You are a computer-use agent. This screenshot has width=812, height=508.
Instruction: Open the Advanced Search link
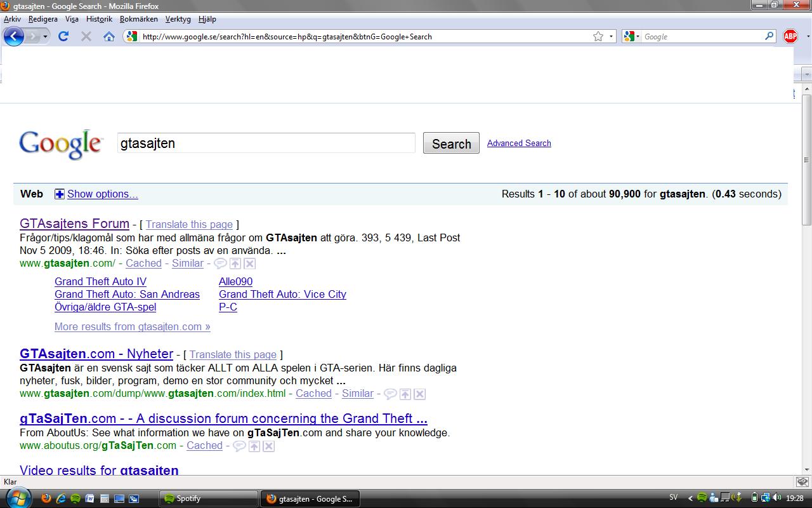click(519, 143)
